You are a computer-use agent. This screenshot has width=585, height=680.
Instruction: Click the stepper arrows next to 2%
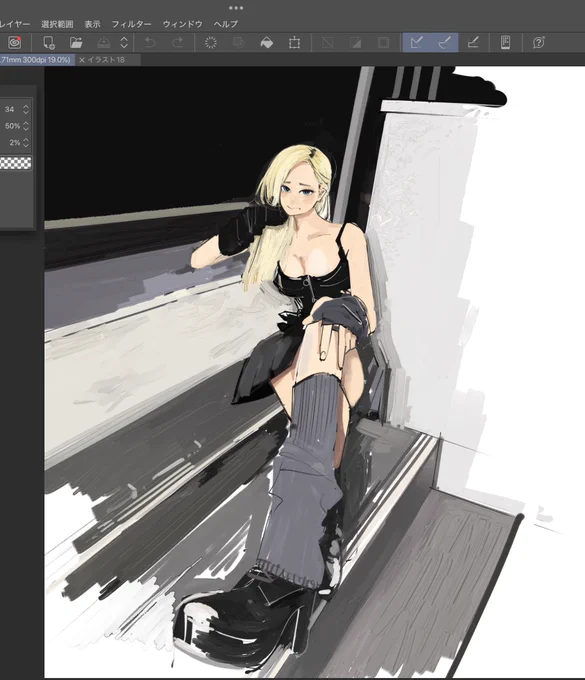click(x=26, y=143)
